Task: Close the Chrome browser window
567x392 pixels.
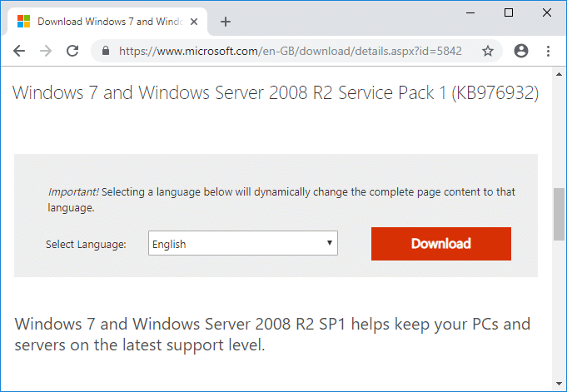Action: 547,12
